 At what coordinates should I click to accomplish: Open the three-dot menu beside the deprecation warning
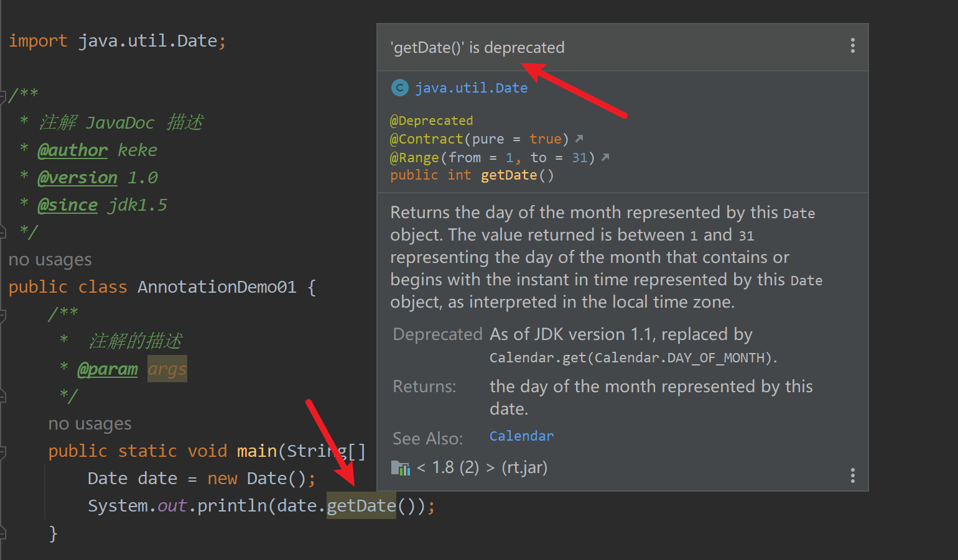852,45
